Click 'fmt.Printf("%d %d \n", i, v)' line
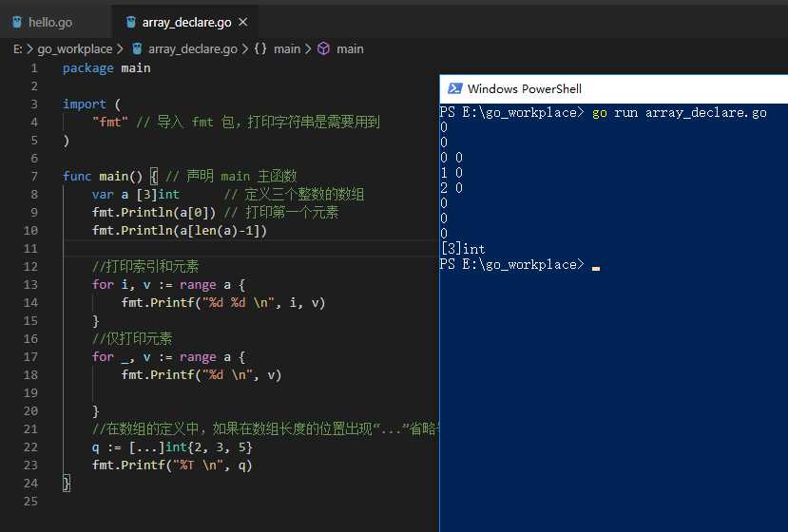The width and height of the screenshot is (788, 532). pos(223,303)
